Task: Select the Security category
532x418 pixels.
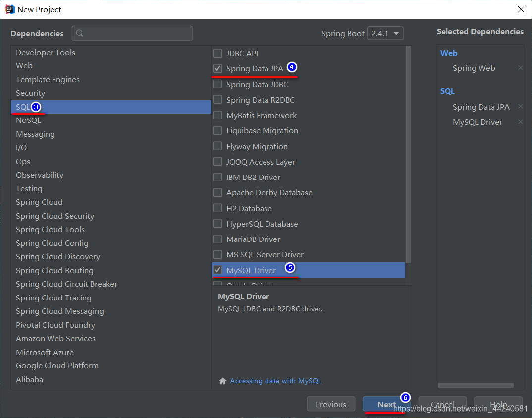Action: click(x=111, y=93)
